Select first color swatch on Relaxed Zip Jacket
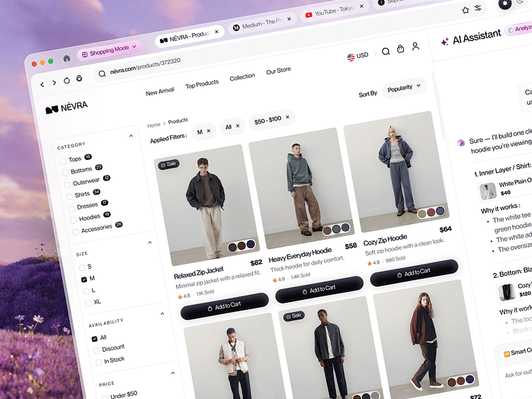The height and width of the screenshot is (399, 532). [x=233, y=248]
